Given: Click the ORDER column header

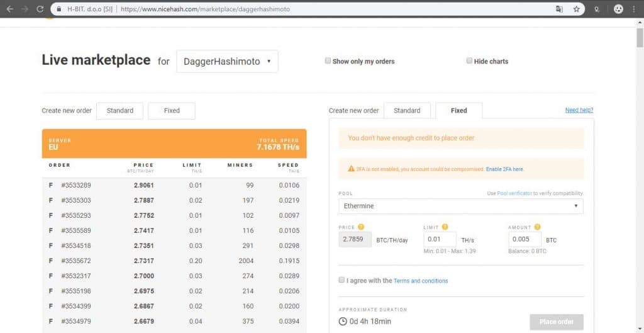Looking at the screenshot, I should point(60,166).
